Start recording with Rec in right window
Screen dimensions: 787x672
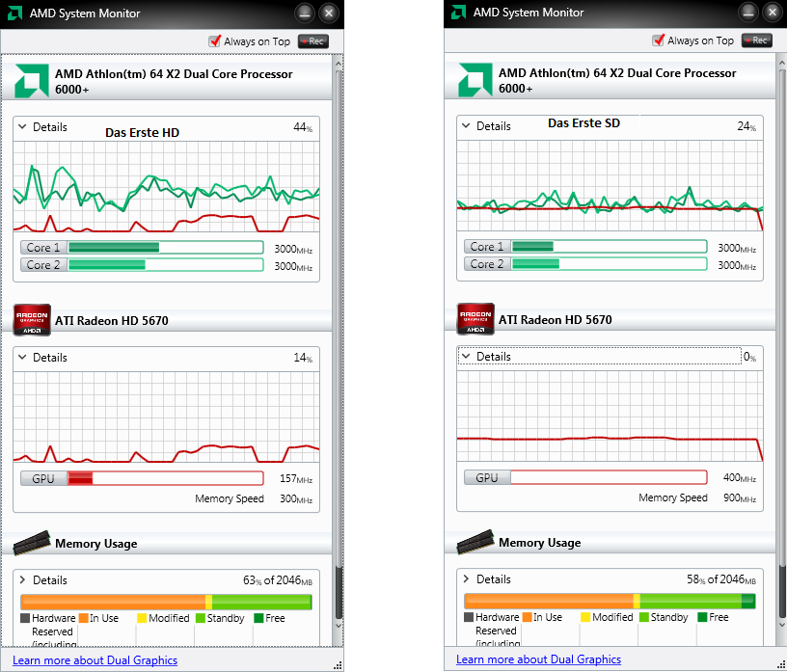(757, 40)
